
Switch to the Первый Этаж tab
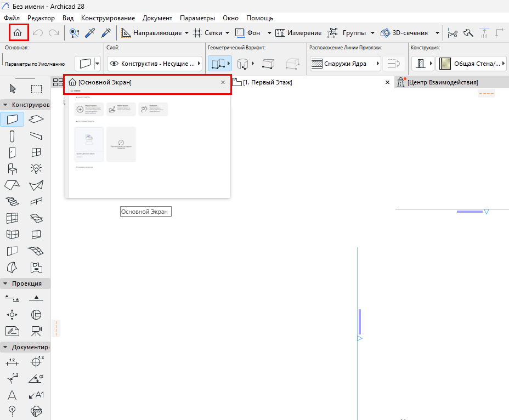pyautogui.click(x=269, y=82)
